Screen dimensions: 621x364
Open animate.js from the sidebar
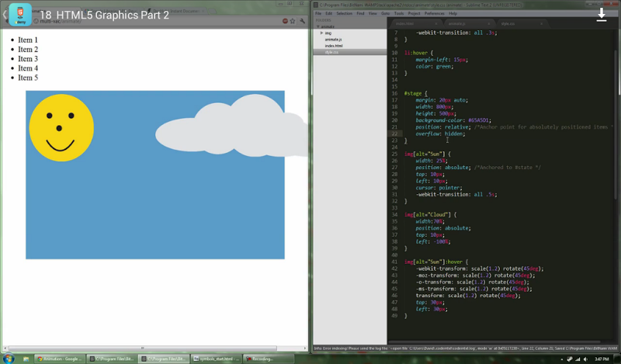tap(331, 40)
